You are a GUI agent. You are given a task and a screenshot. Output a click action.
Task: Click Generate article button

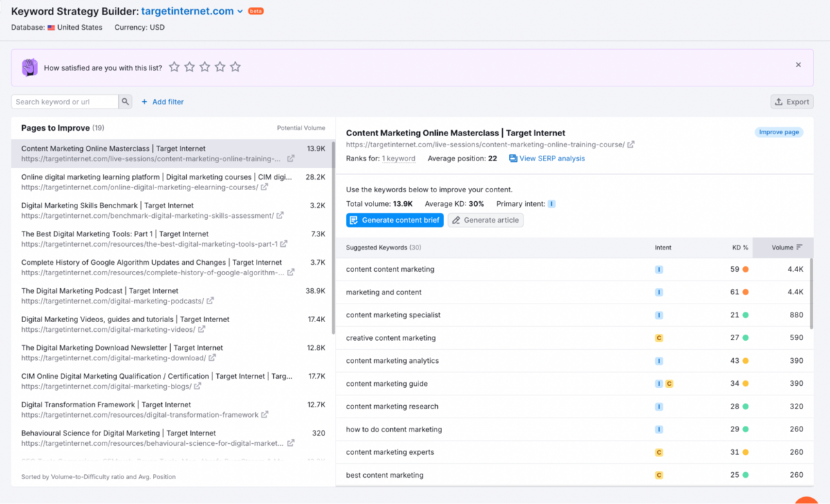point(486,220)
